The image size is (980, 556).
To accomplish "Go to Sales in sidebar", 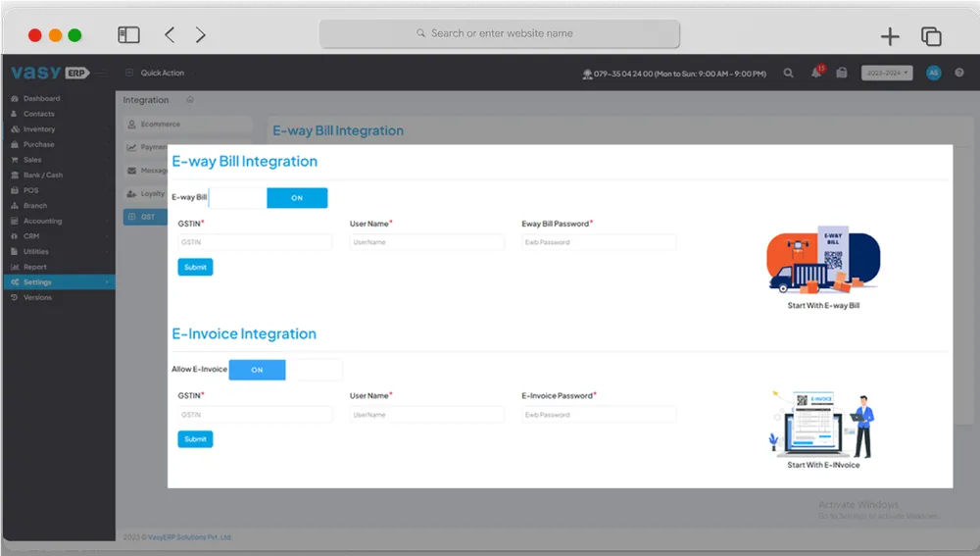I will point(32,160).
